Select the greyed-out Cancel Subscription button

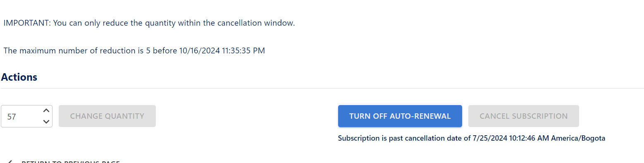tap(523, 116)
